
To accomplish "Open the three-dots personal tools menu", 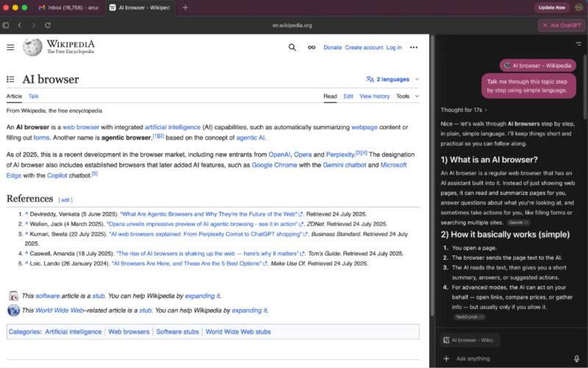I will pyautogui.click(x=414, y=47).
